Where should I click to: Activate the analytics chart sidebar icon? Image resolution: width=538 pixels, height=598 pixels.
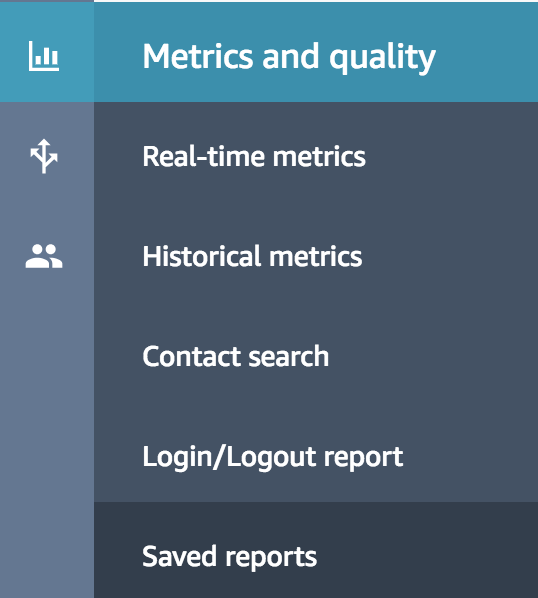point(44,56)
